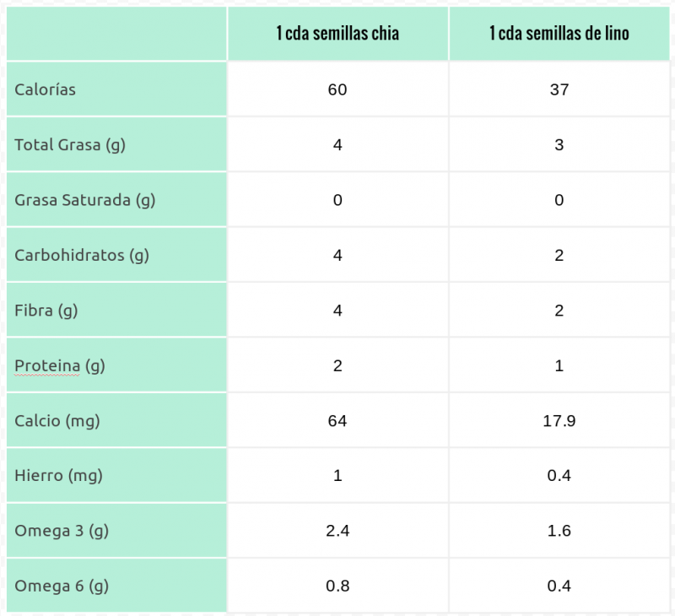Click the flax Total Grasa value 3
675x616 pixels.
(559, 144)
